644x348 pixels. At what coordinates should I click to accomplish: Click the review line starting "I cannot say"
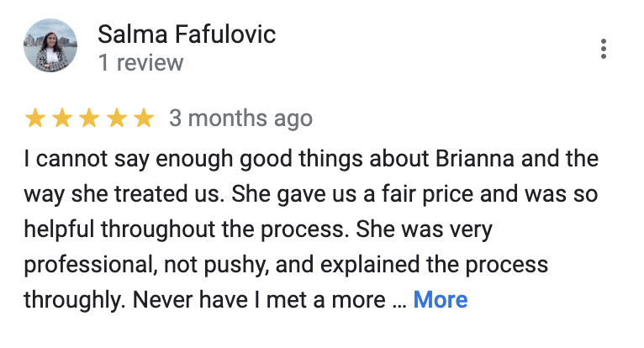click(311, 160)
